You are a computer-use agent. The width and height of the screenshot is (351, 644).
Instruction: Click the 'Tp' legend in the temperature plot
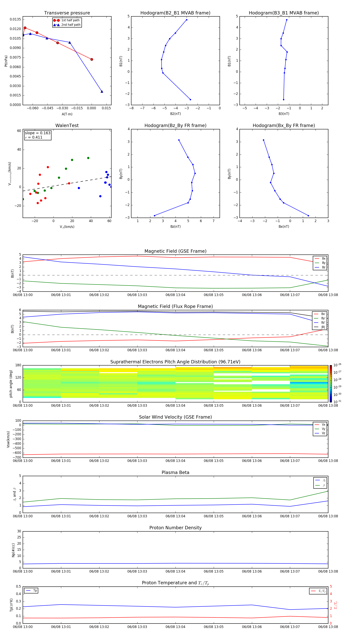(31, 591)
